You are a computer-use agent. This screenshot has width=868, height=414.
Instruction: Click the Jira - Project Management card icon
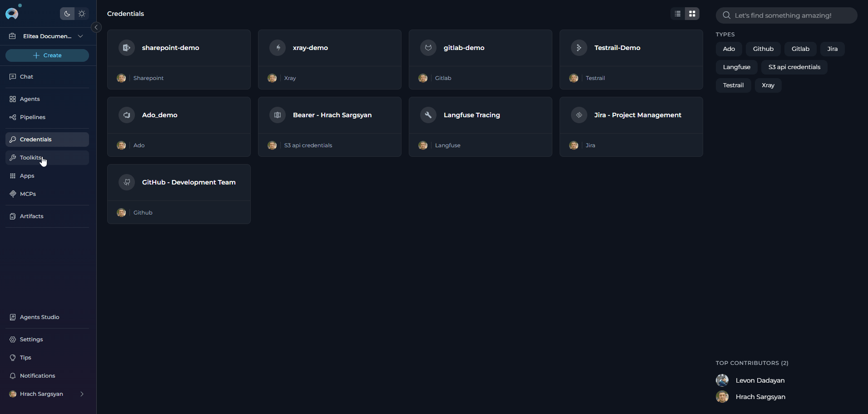579,115
